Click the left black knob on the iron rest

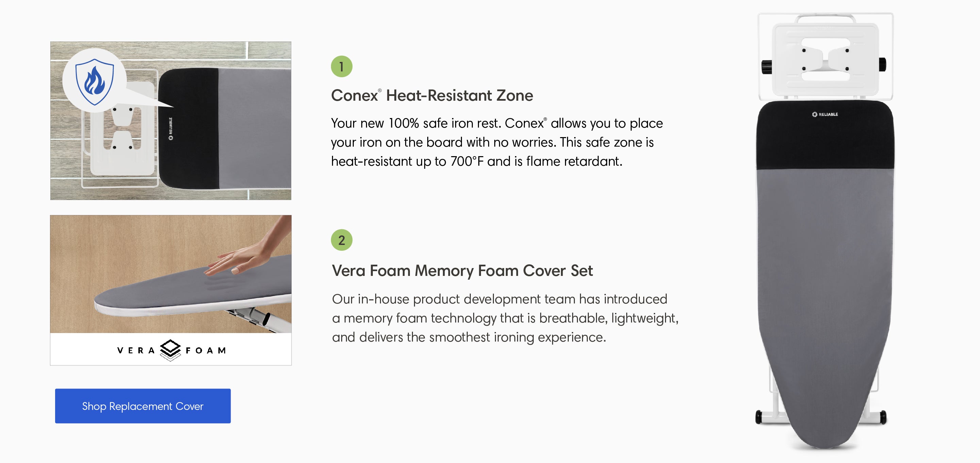pyautogui.click(x=766, y=67)
